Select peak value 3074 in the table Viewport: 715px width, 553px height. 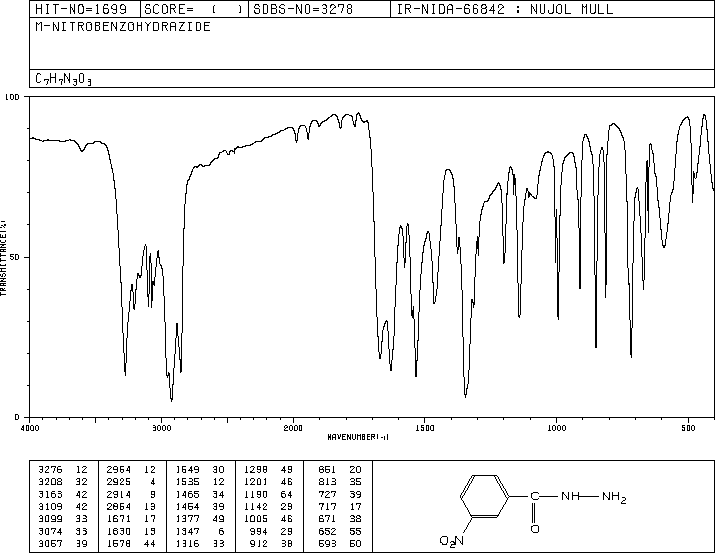50,531
